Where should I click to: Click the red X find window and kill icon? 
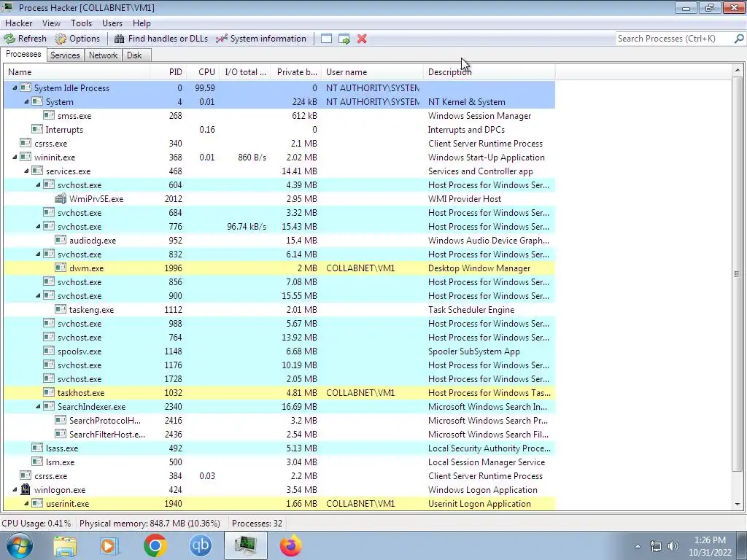[x=362, y=39]
